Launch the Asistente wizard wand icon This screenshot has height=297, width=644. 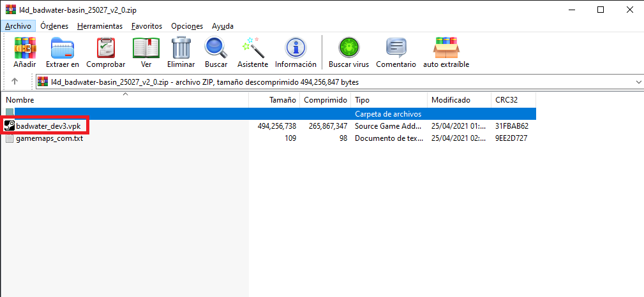(253, 48)
